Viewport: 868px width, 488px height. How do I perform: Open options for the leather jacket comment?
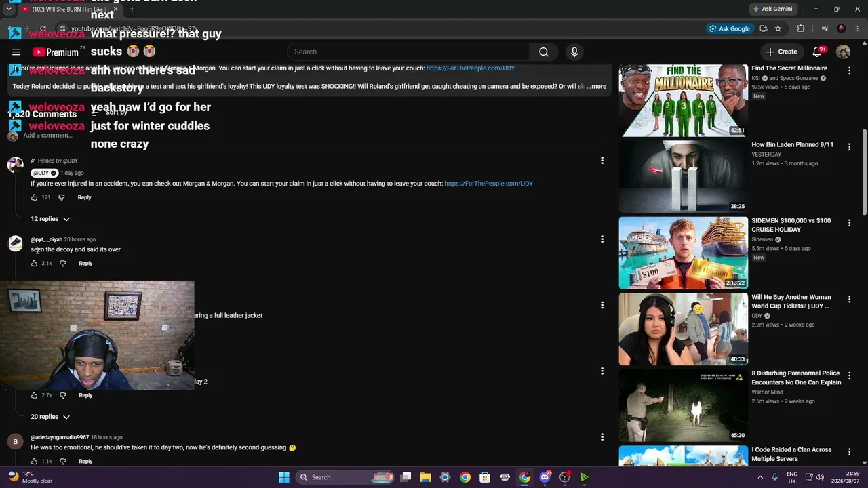[x=602, y=305]
